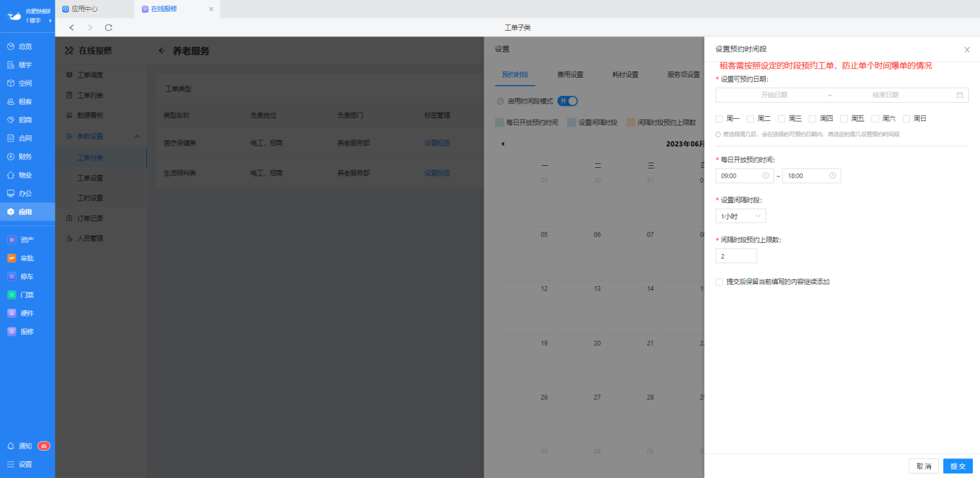980x478 pixels.
Task: Check the 周二 checkbox
Action: point(751,119)
